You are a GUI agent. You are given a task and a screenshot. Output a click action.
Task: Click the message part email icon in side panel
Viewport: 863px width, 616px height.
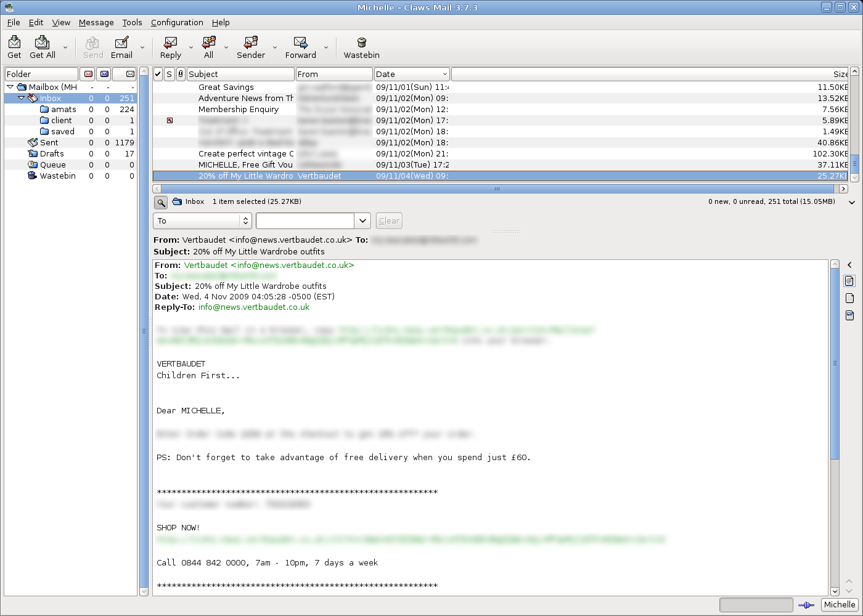849,281
